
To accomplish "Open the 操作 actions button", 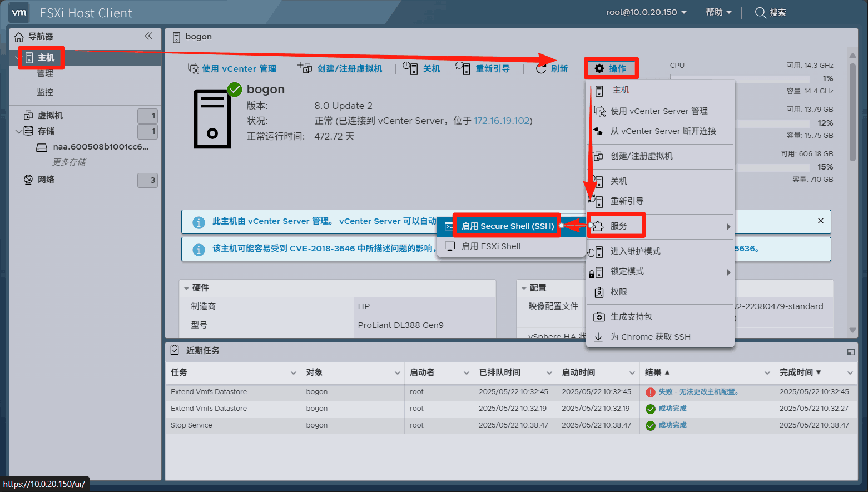I will (611, 68).
